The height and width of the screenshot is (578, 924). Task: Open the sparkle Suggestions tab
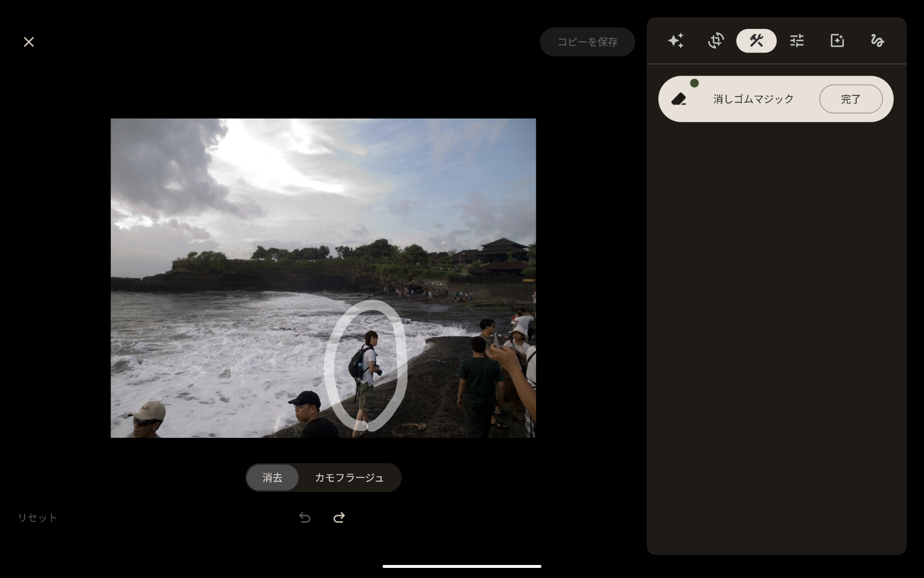pos(676,40)
